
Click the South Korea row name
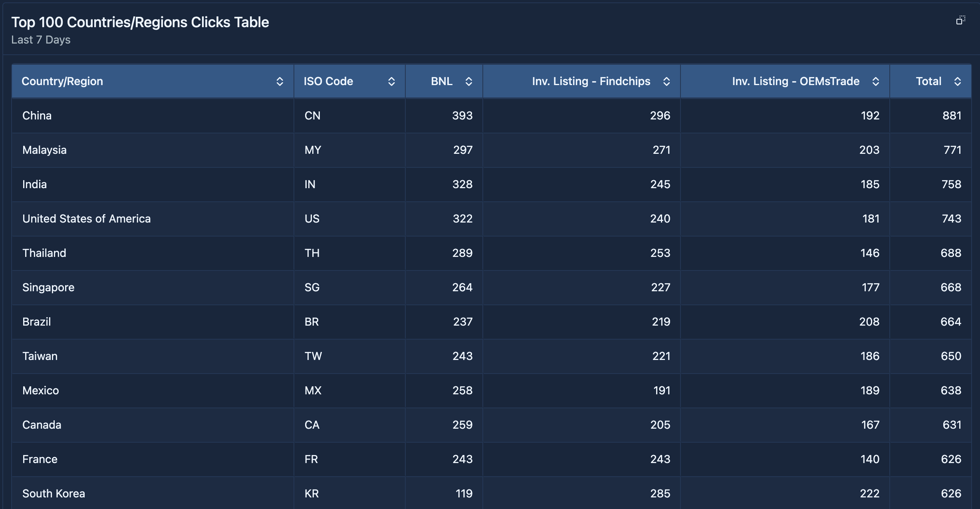(x=54, y=494)
